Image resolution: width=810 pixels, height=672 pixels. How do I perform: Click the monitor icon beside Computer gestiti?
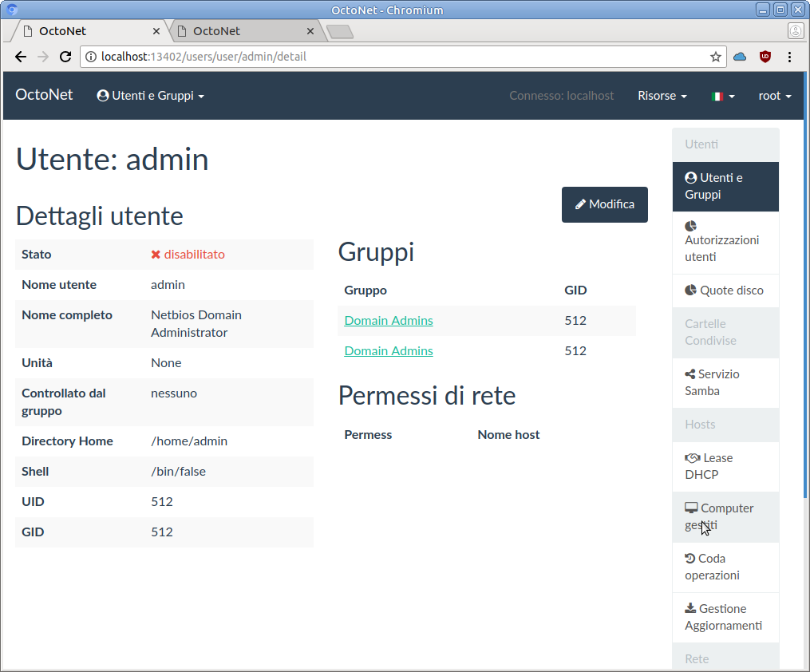point(691,508)
